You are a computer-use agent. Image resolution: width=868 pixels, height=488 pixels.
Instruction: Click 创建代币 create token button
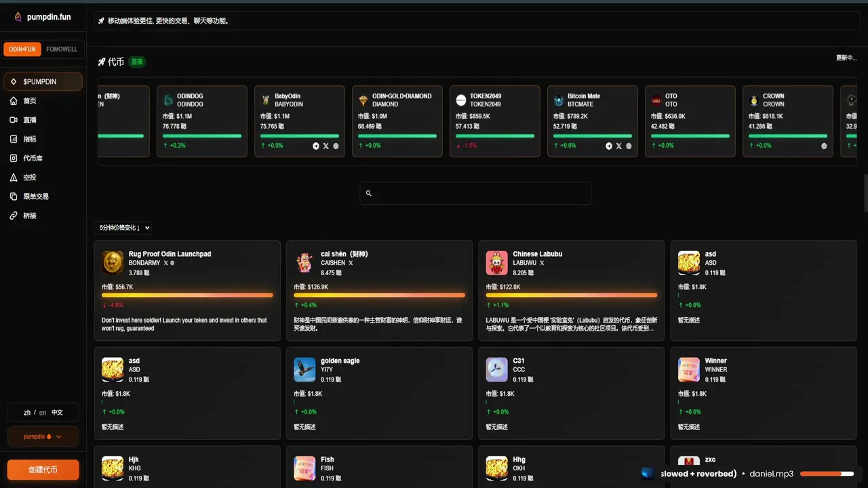[x=43, y=470]
